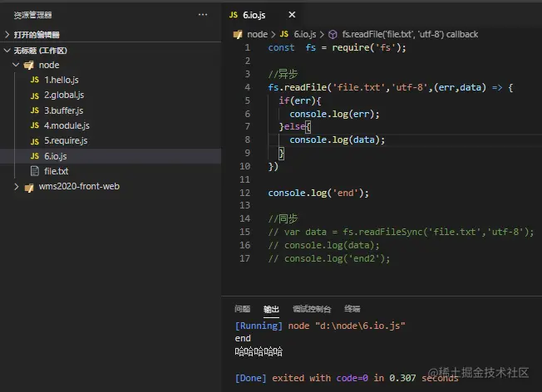
Task: Select 6.io.js in the file tree
Action: pyautogui.click(x=111, y=156)
